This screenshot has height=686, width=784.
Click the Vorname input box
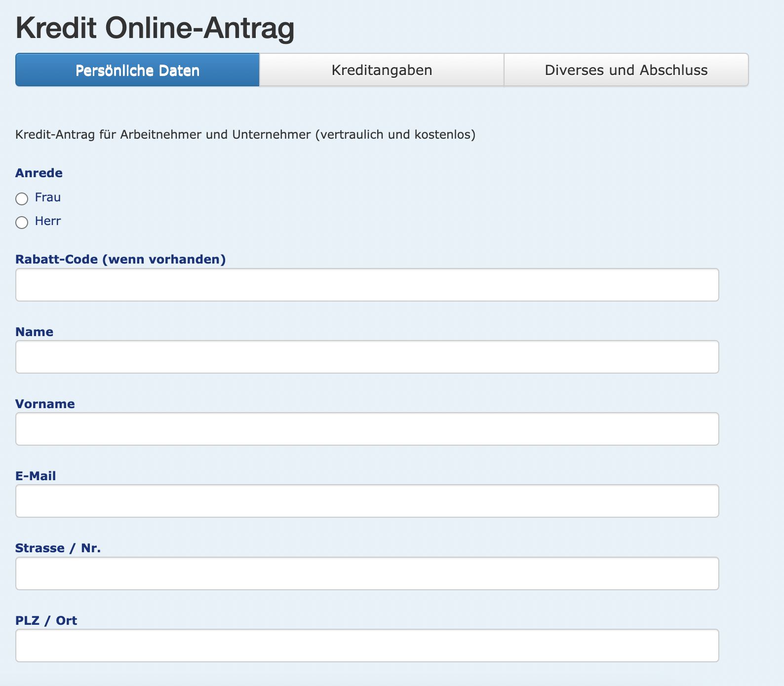367,429
